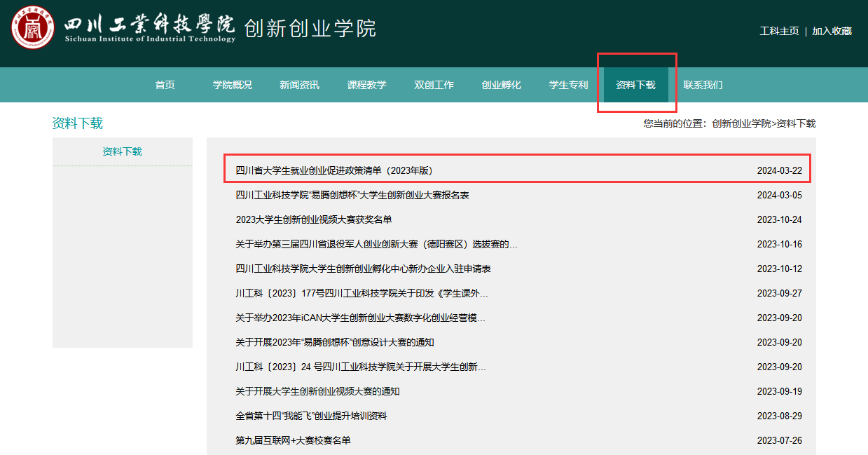Open the 学院概况 menu item
Viewport: 868px width, 455px height.
[x=232, y=85]
